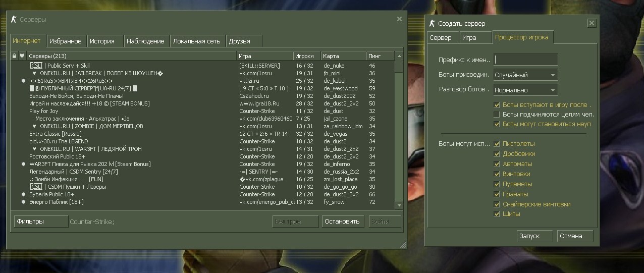Close the Серверы window with the X
This screenshot has width=644, height=273.
click(x=399, y=19)
